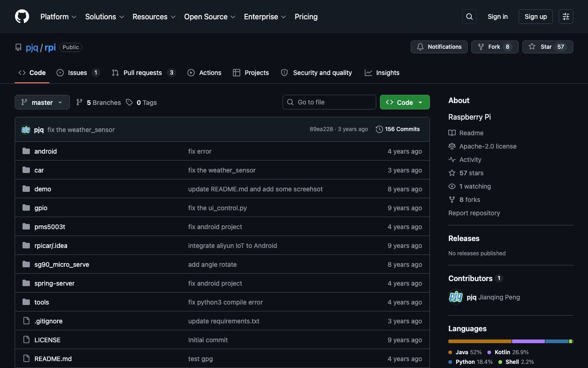Click the demo folder icon
588x368 pixels.
(x=26, y=189)
